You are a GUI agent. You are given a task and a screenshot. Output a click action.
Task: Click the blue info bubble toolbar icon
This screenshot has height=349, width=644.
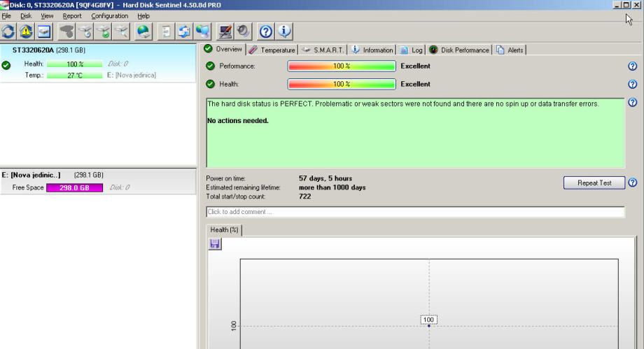pyautogui.click(x=284, y=31)
